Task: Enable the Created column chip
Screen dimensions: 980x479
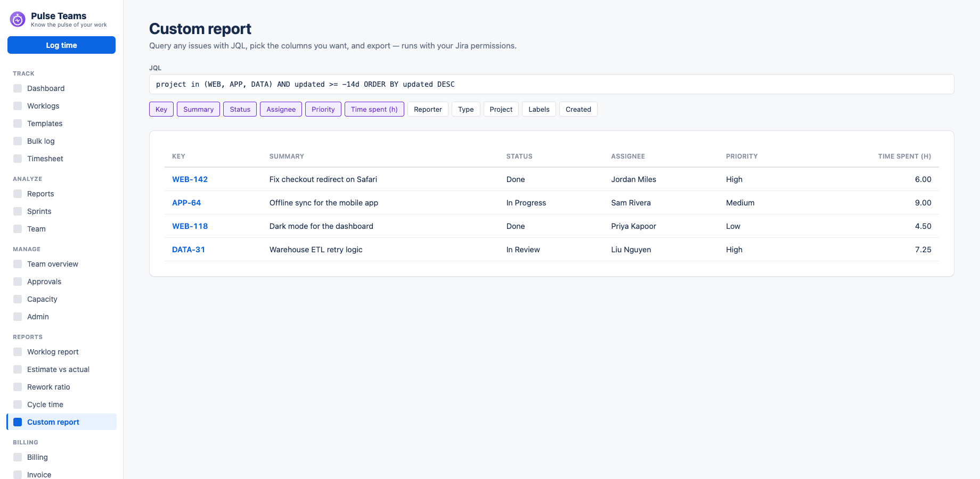Action: pyautogui.click(x=578, y=109)
